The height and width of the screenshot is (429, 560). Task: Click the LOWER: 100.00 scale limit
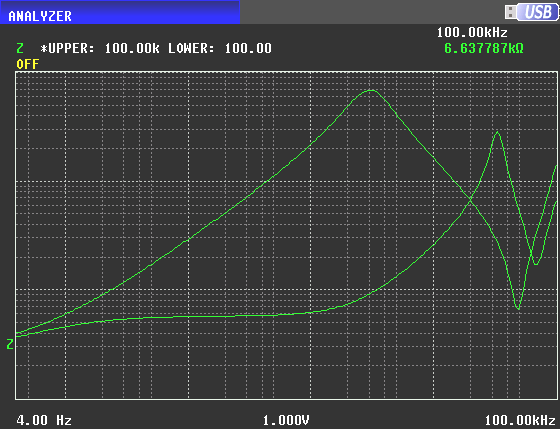220,48
